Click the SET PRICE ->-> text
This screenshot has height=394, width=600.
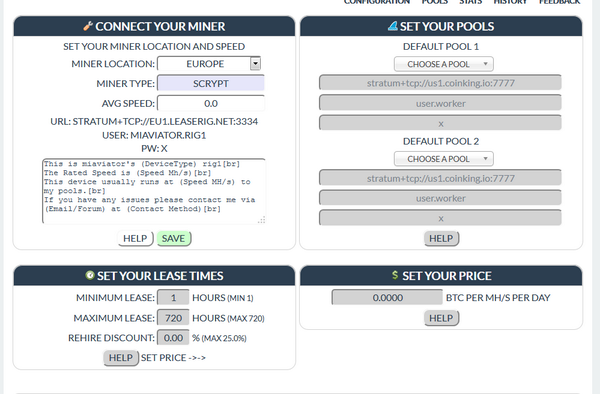pos(173,358)
